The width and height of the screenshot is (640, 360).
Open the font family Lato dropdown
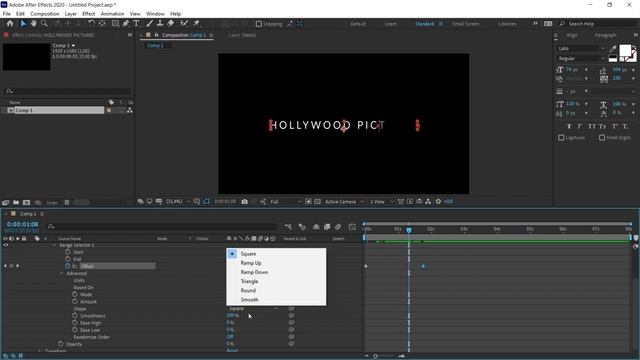581,49
